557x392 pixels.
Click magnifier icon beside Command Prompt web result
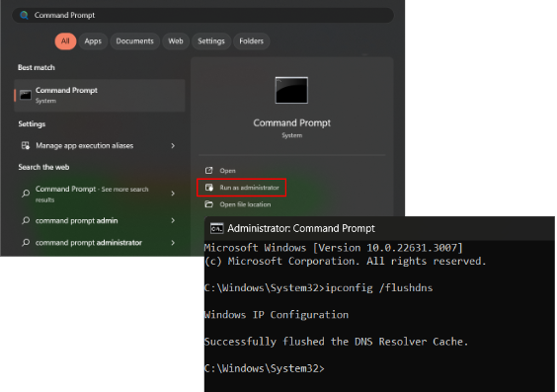click(x=26, y=194)
